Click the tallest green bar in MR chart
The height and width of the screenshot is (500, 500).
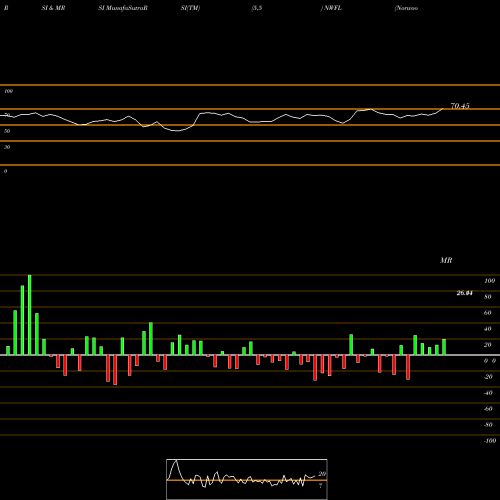point(30,315)
